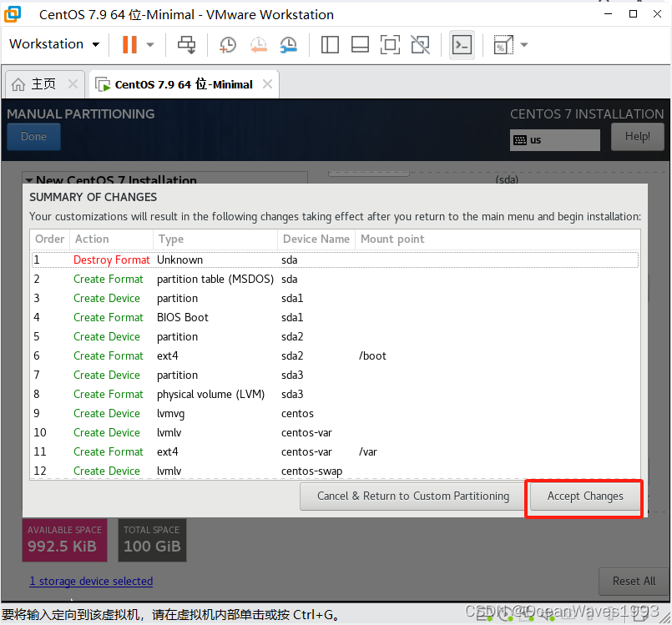672x625 pixels.
Task: Select the BIOS Boot row
Action: click(x=335, y=317)
